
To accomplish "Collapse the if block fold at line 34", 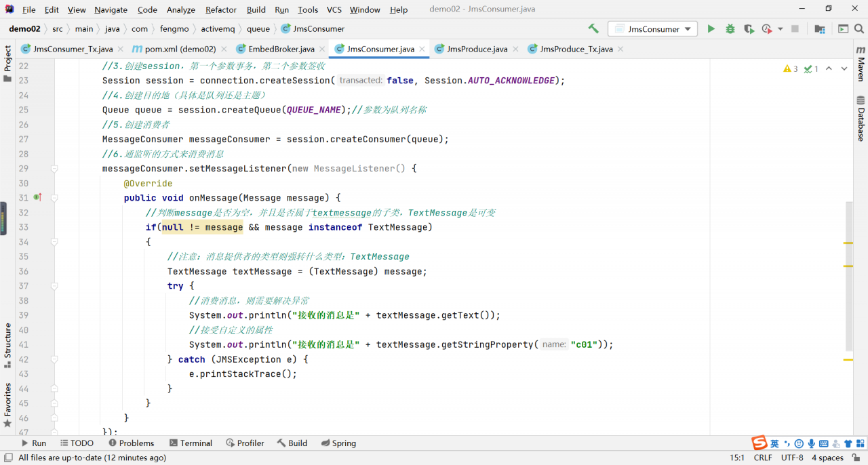I will [x=54, y=242].
